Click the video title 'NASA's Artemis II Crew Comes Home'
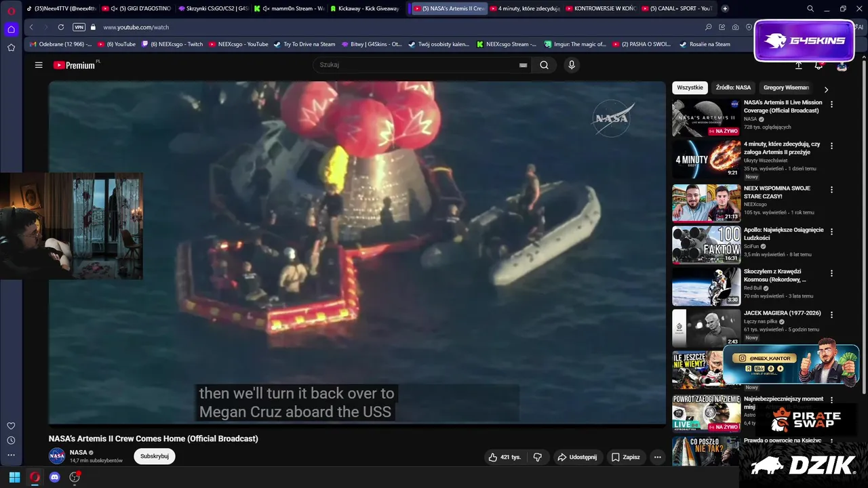Image resolution: width=868 pixels, height=488 pixels. pyautogui.click(x=153, y=439)
